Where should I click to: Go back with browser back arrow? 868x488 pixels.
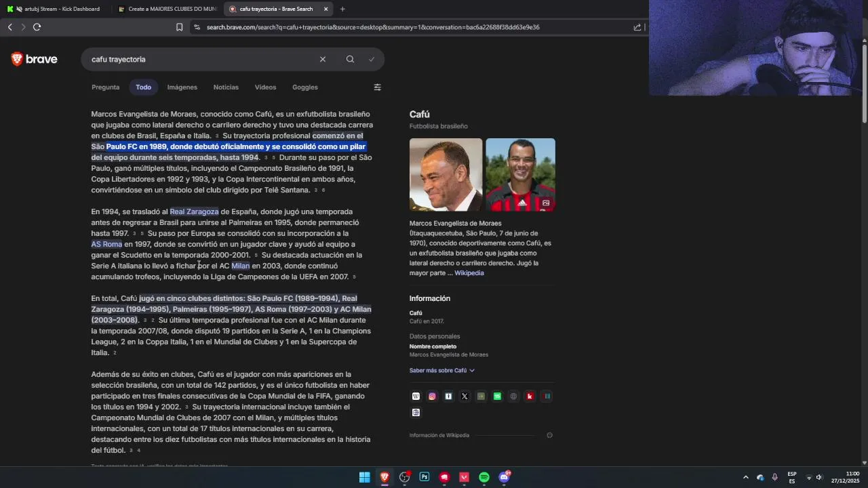coord(9,27)
